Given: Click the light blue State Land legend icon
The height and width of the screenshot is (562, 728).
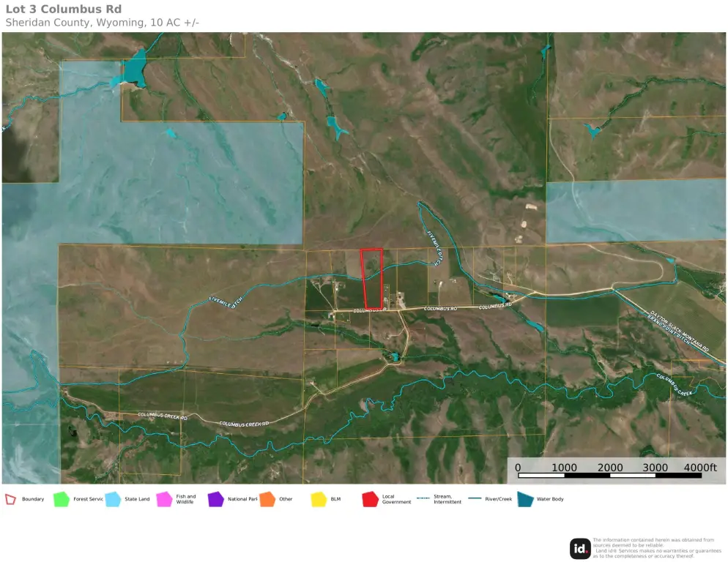Looking at the screenshot, I should tap(113, 499).
